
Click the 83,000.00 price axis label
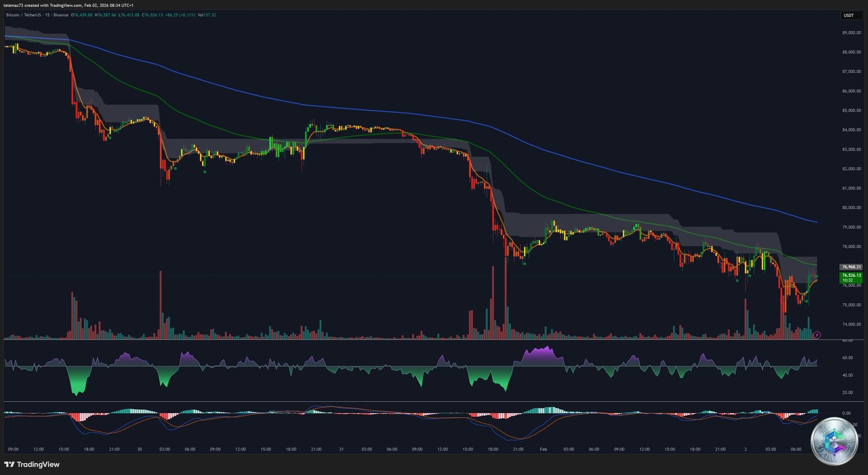click(851, 149)
